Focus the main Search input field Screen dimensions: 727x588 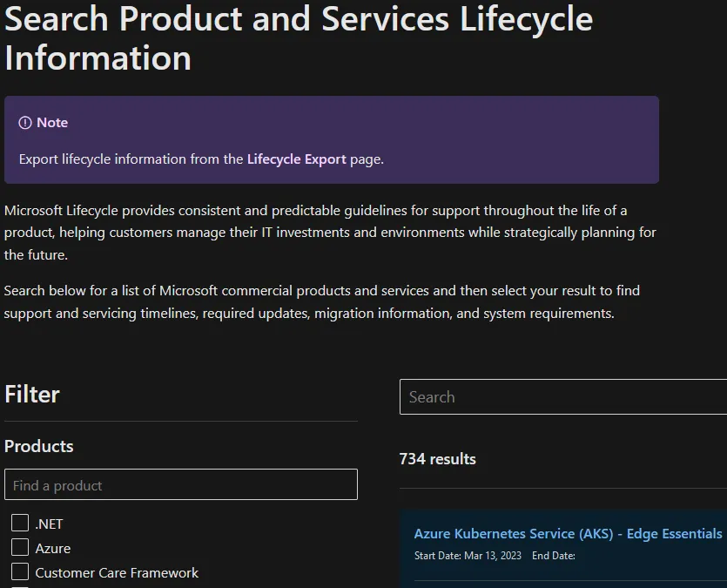(x=562, y=397)
